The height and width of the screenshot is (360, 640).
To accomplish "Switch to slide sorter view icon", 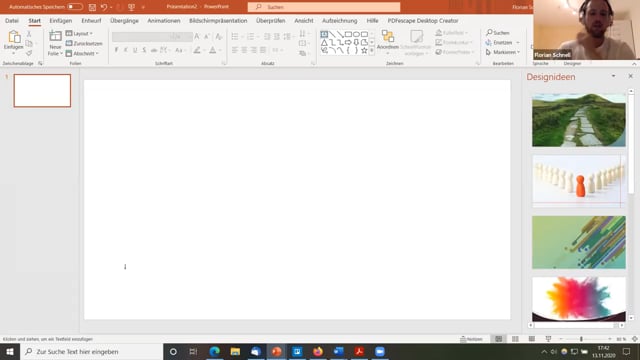I will tap(515, 339).
